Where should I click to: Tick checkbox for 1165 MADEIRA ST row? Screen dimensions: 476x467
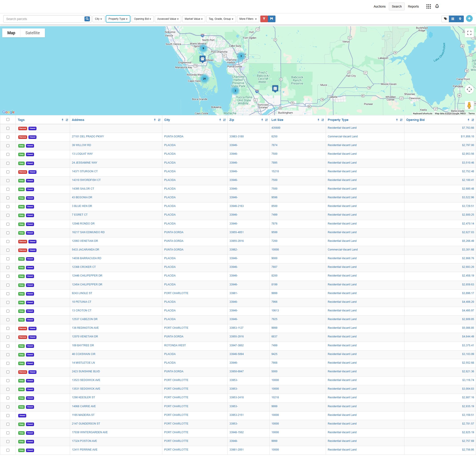point(8,415)
